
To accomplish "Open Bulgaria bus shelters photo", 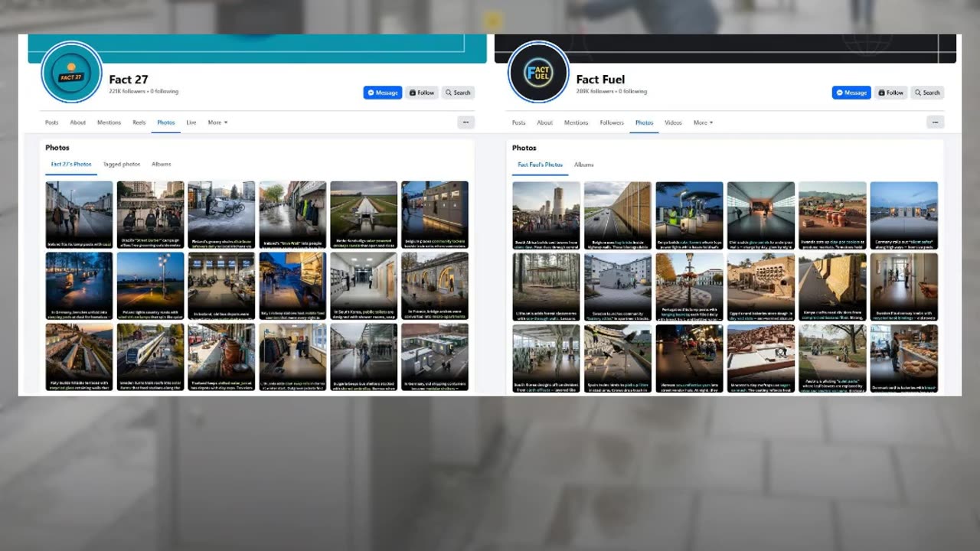I will [x=364, y=357].
